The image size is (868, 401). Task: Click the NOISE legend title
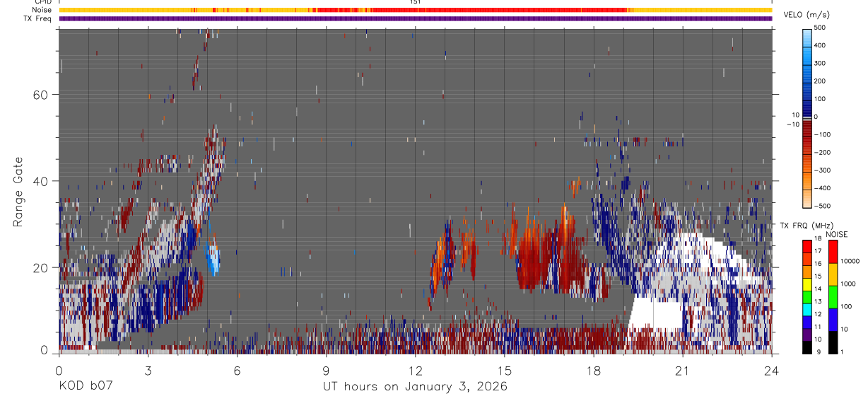pyautogui.click(x=837, y=235)
